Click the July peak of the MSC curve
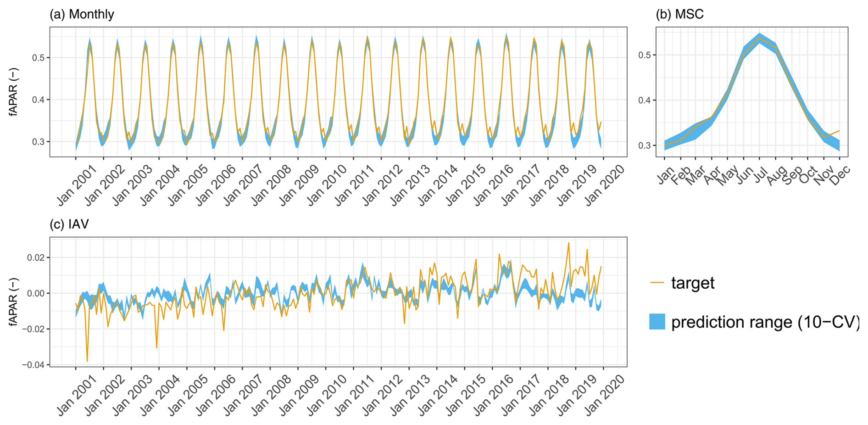 [x=760, y=38]
